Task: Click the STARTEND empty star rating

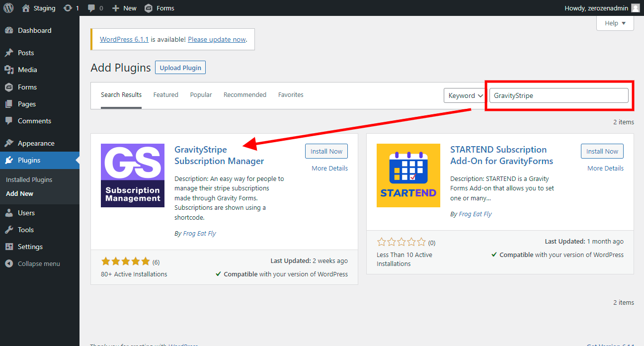Action: point(402,242)
